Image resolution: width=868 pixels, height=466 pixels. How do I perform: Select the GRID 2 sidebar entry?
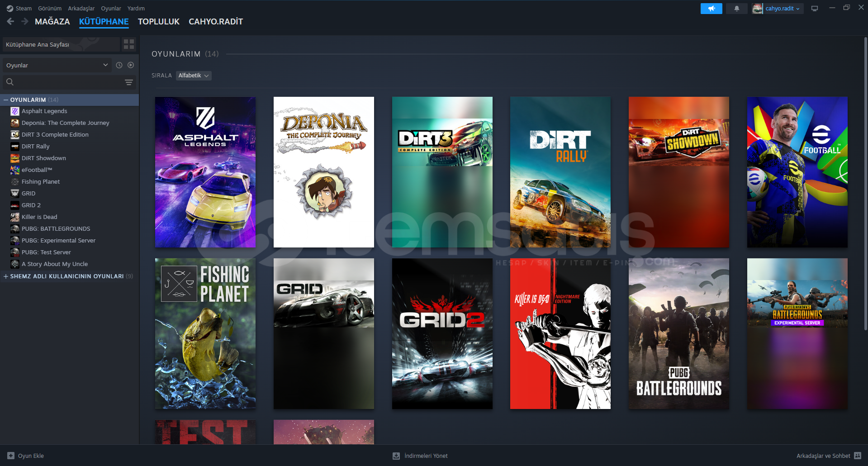pos(31,205)
